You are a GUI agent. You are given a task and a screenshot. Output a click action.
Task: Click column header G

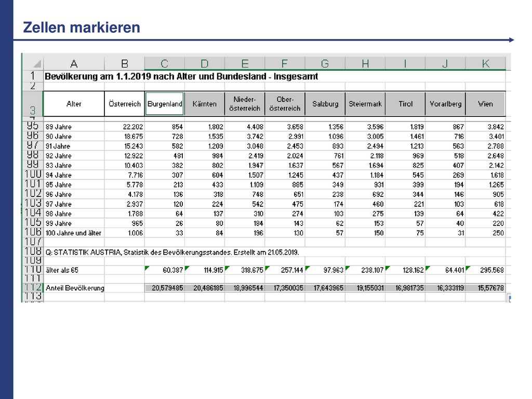coord(325,63)
